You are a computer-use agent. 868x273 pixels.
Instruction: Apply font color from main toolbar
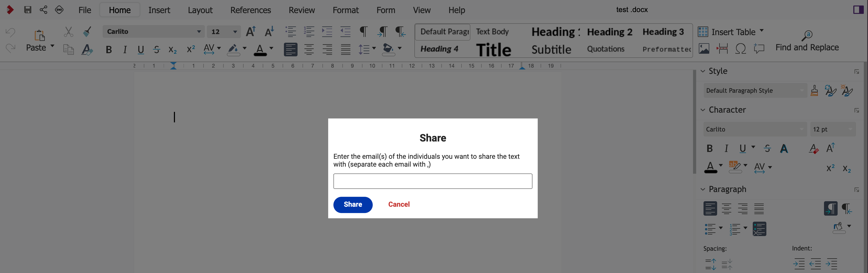pos(260,50)
